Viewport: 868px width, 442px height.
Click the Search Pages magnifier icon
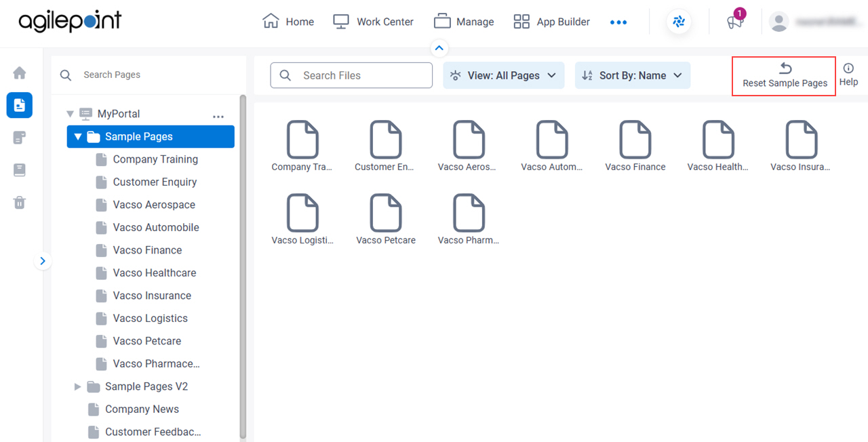[66, 75]
